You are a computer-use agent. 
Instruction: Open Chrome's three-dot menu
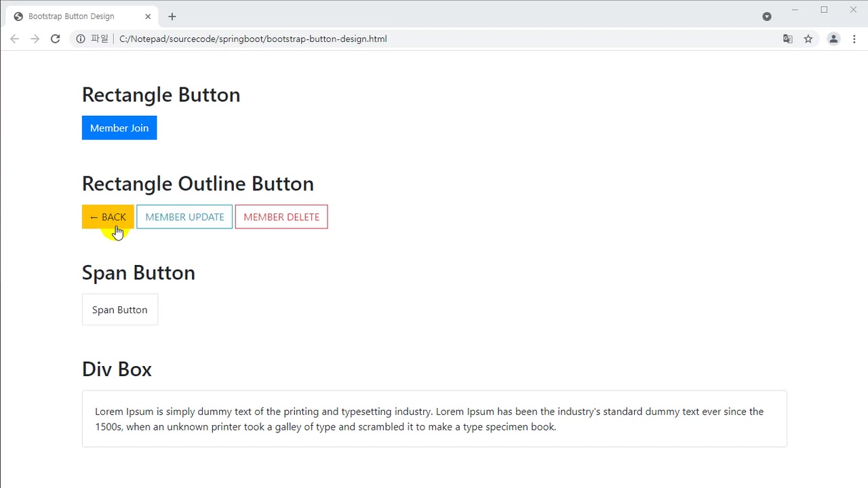854,39
